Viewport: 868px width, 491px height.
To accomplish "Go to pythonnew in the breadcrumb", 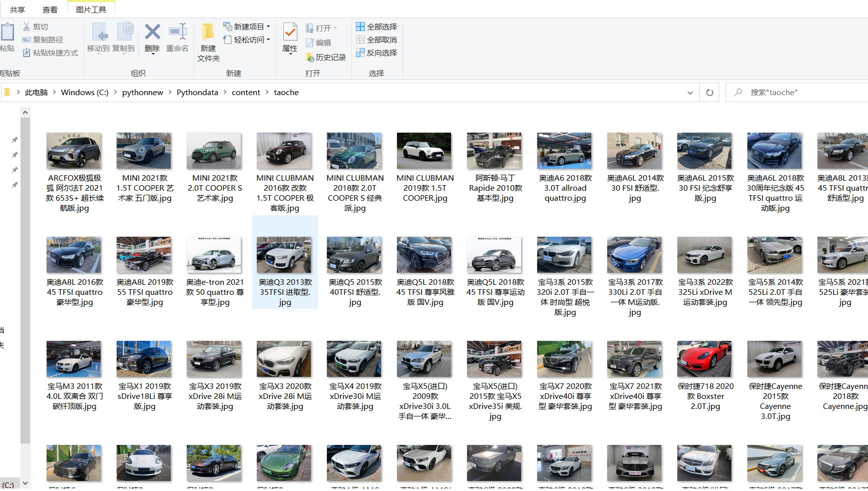I will (143, 92).
